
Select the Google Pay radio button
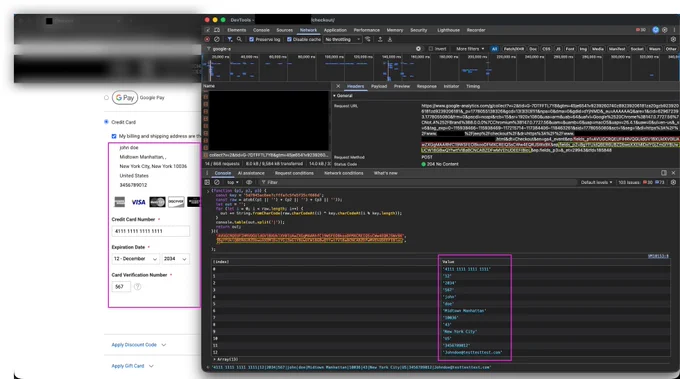[x=106, y=98]
